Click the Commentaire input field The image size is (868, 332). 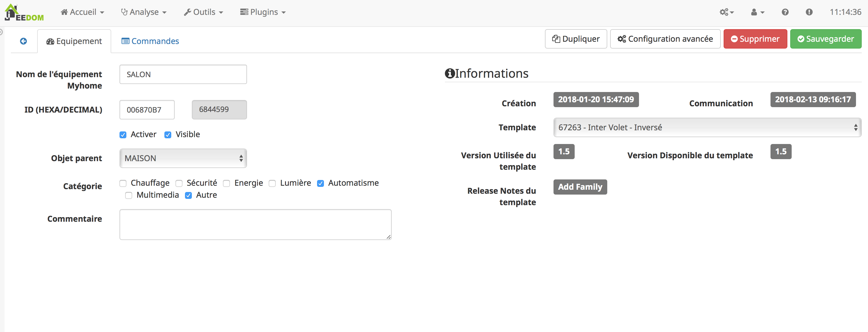[x=255, y=225]
